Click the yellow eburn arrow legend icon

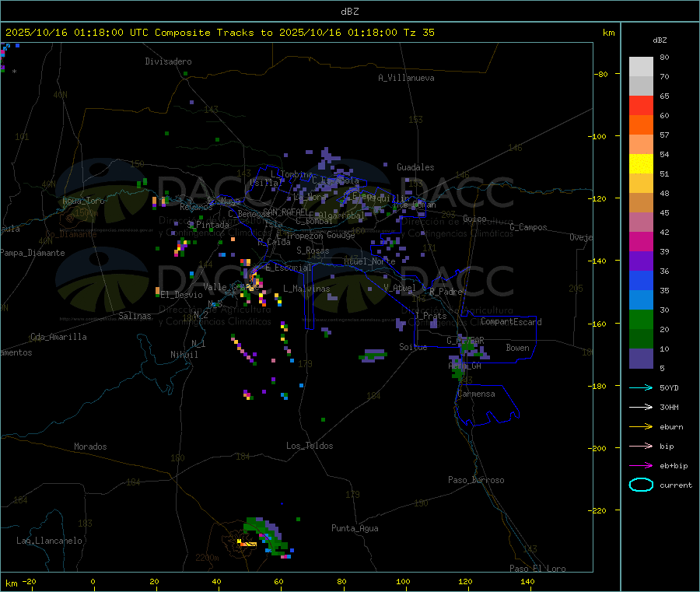[641, 426]
